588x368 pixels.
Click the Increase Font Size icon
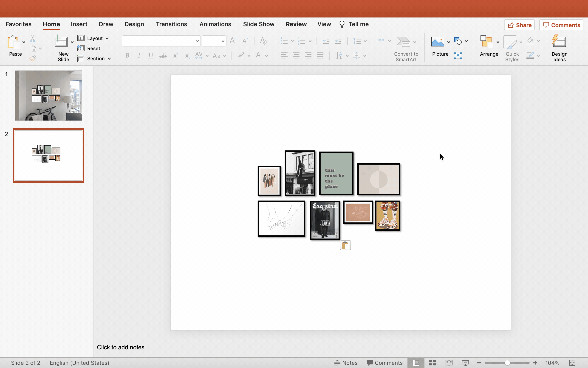233,41
